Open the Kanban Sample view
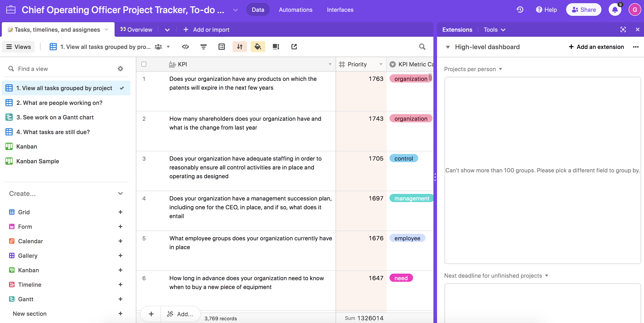Viewport: 644px width, 323px height. coord(66,161)
